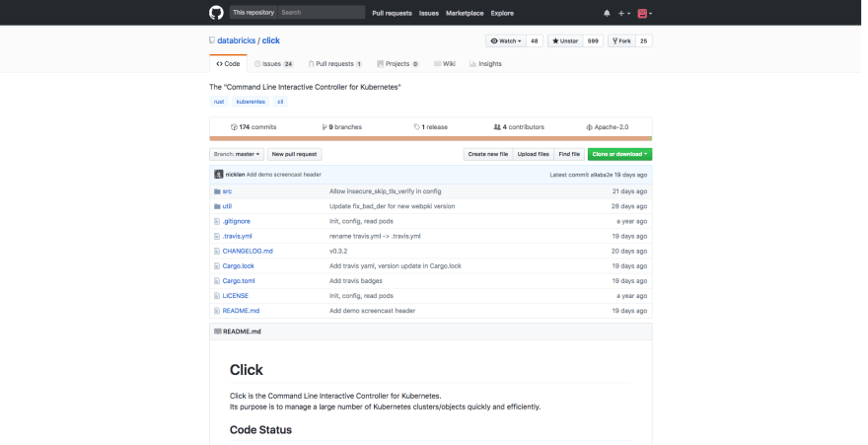Switch to the Pull requests 1 tab
868x445 pixels.
point(335,64)
